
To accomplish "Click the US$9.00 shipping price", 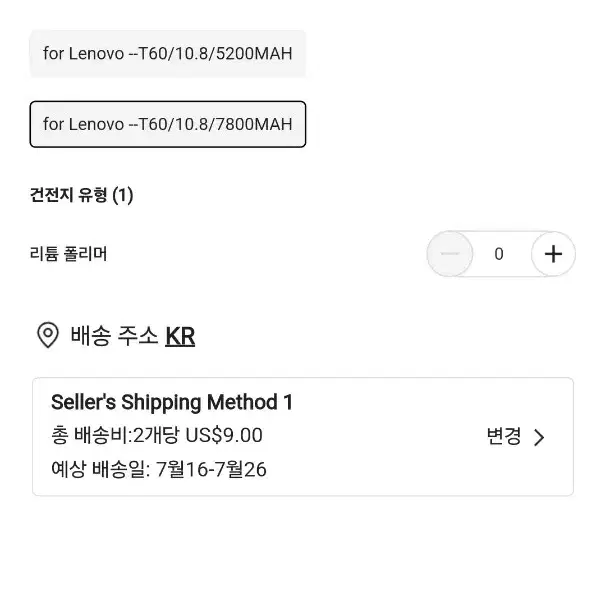I will 224,436.
